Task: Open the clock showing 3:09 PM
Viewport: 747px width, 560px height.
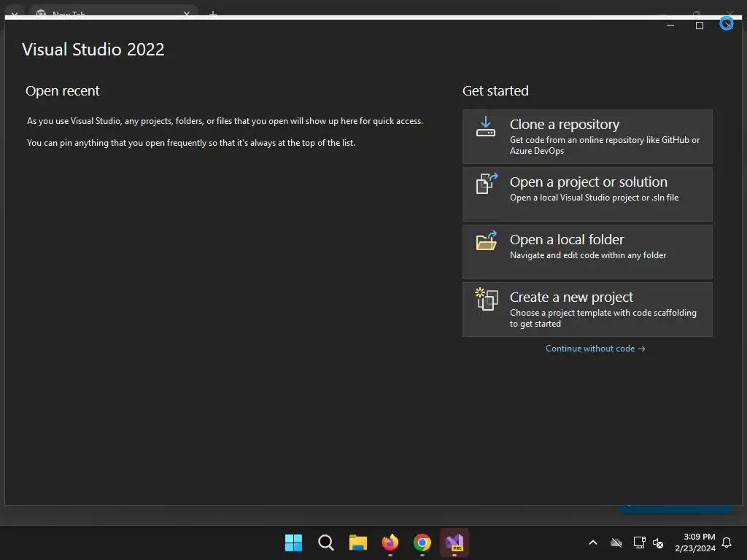Action: click(695, 542)
